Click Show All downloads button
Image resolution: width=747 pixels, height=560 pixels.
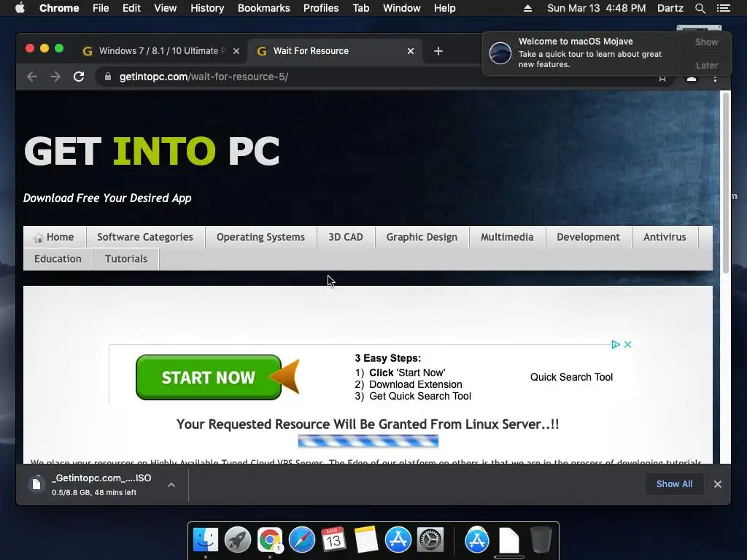pos(674,484)
